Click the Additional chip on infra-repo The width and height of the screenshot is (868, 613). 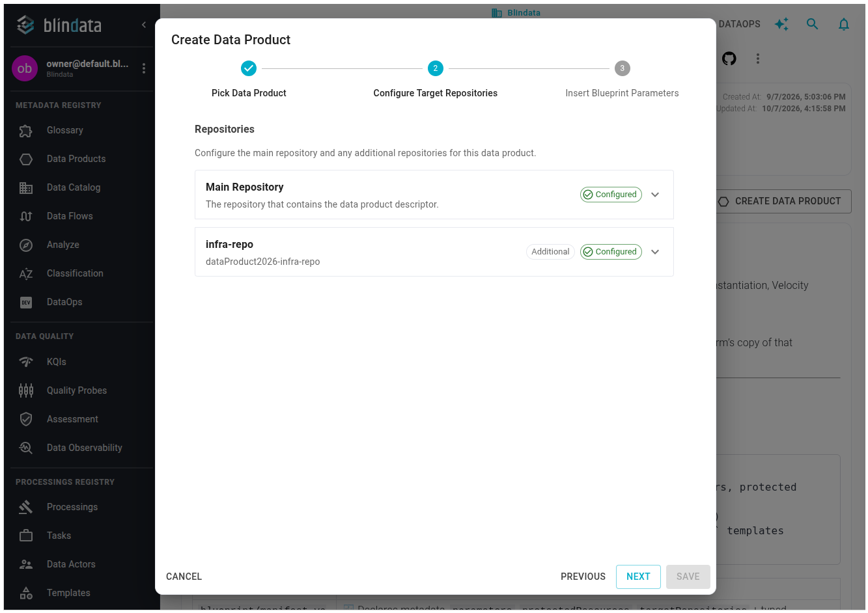point(550,252)
